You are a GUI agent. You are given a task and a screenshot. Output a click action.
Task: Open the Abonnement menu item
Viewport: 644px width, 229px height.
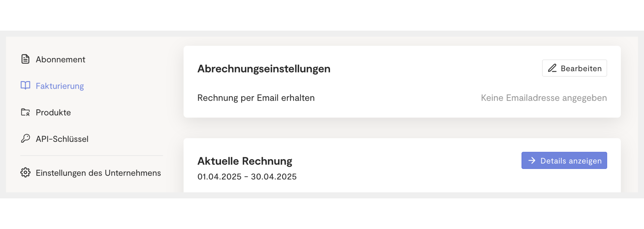pyautogui.click(x=53, y=59)
